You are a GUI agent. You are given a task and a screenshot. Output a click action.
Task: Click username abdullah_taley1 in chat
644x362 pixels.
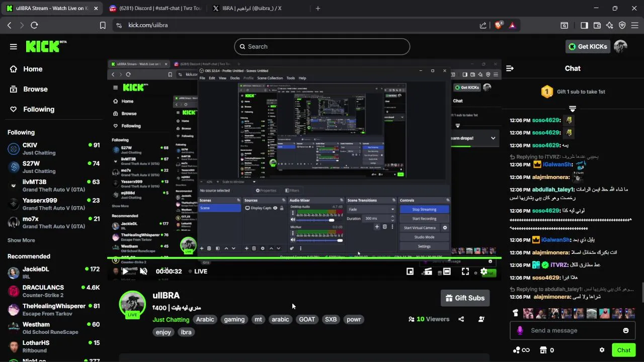(x=552, y=190)
